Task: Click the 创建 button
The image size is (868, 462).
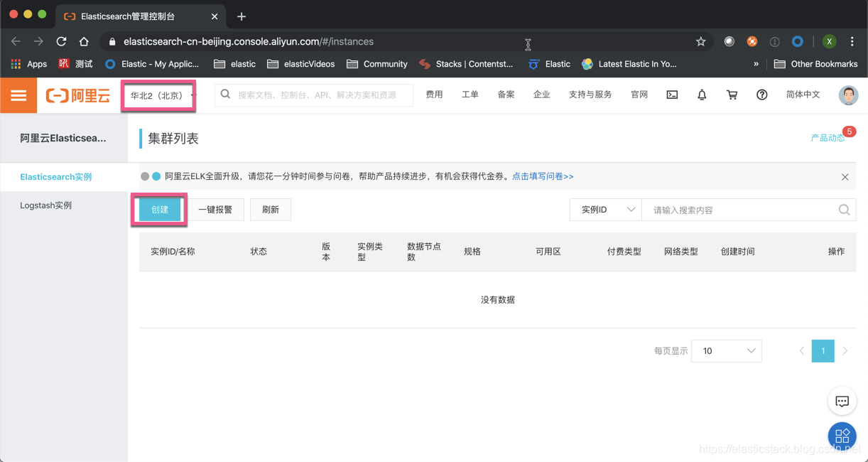Action: pos(159,210)
